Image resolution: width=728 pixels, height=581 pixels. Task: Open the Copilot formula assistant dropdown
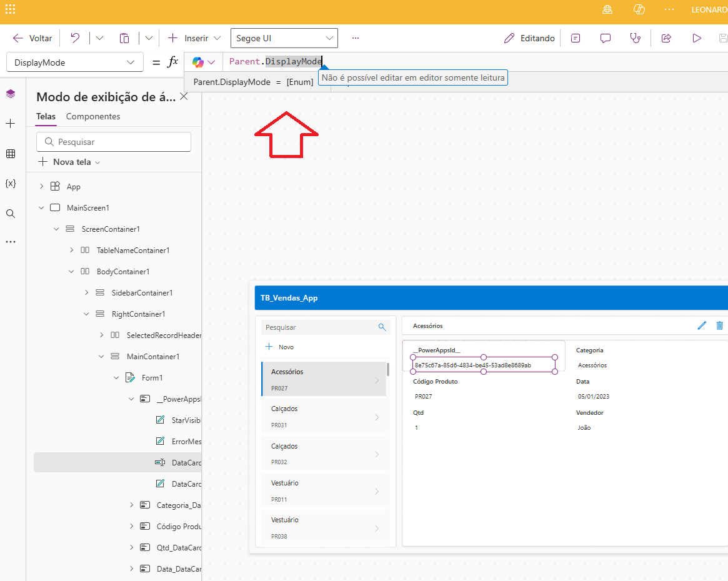(x=204, y=62)
